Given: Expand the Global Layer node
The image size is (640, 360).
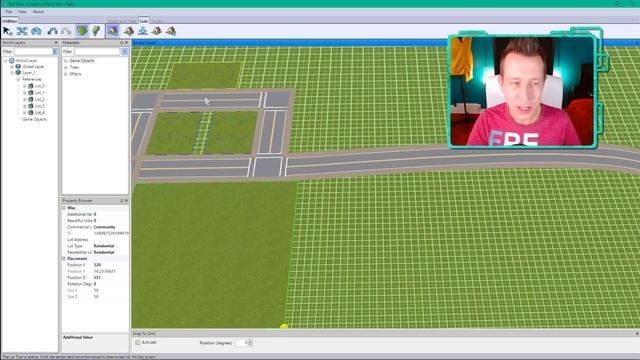Looking at the screenshot, I should 12,67.
